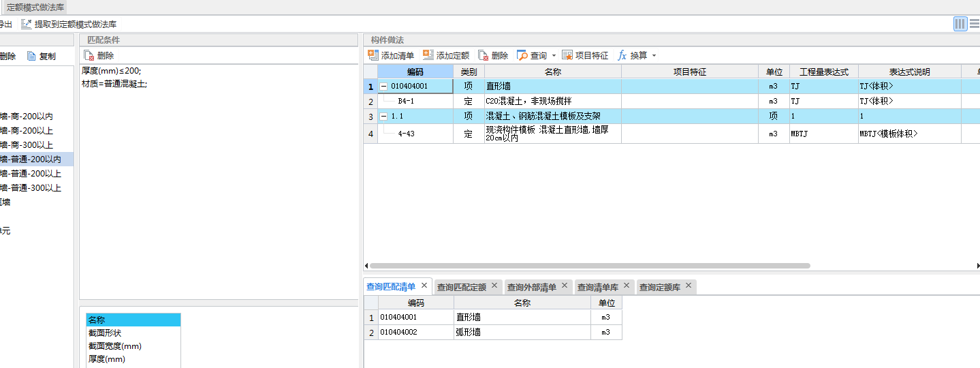Screen dimensions: 980x368
Task: Switch to 查询匹配定额 tab
Action: (461, 287)
